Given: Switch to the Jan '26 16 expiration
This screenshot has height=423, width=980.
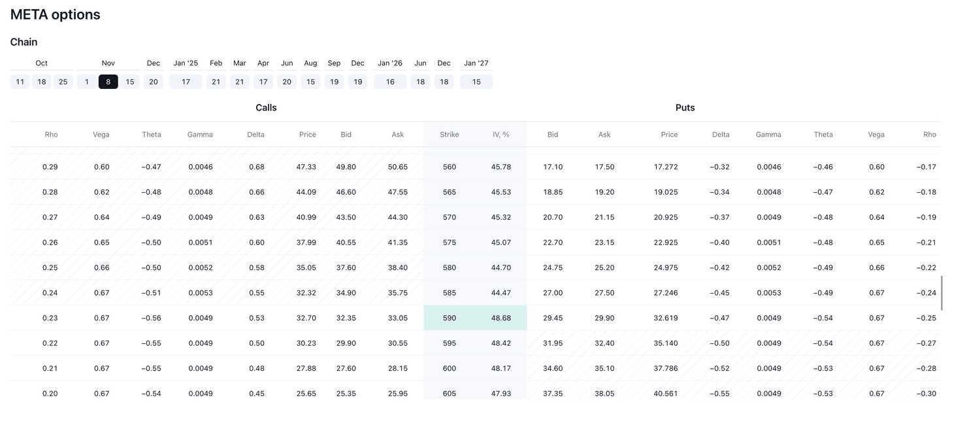Looking at the screenshot, I should point(390,82).
